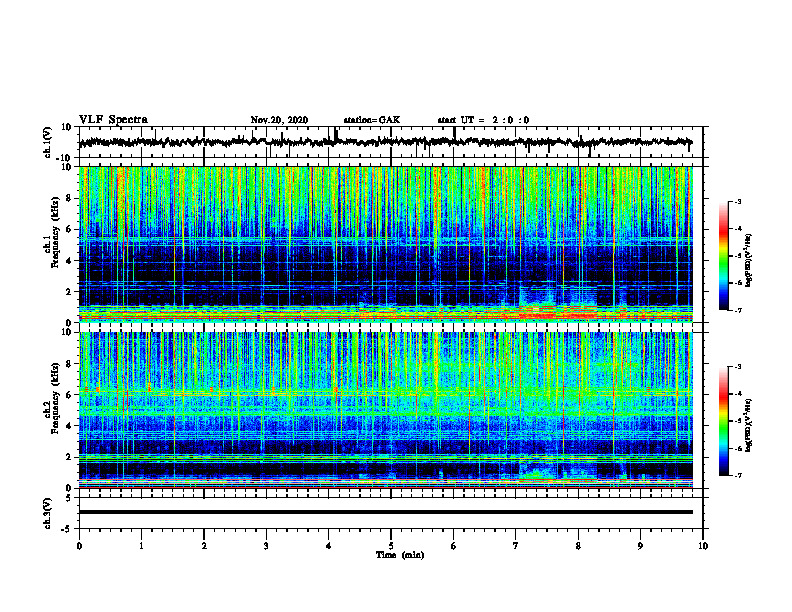Click the ch.2 'Frequency (kHz)' axis label
Viewport: 792px width, 612px height.
point(55,397)
